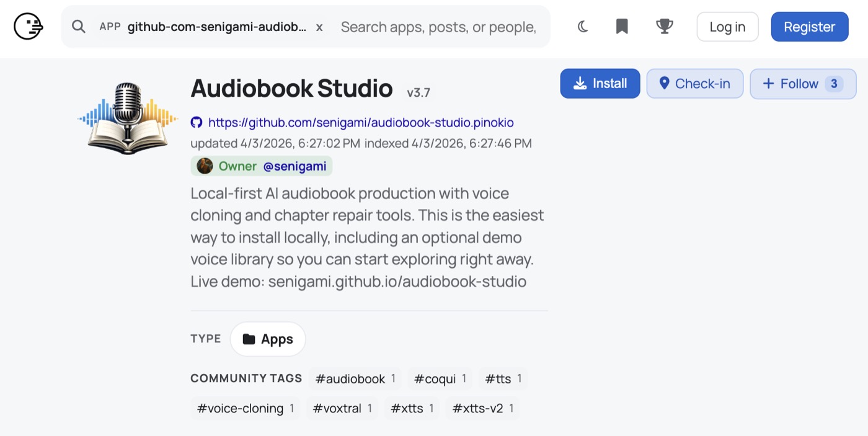This screenshot has width=868, height=436.
Task: Open the #voxtral tag
Action: coord(342,408)
